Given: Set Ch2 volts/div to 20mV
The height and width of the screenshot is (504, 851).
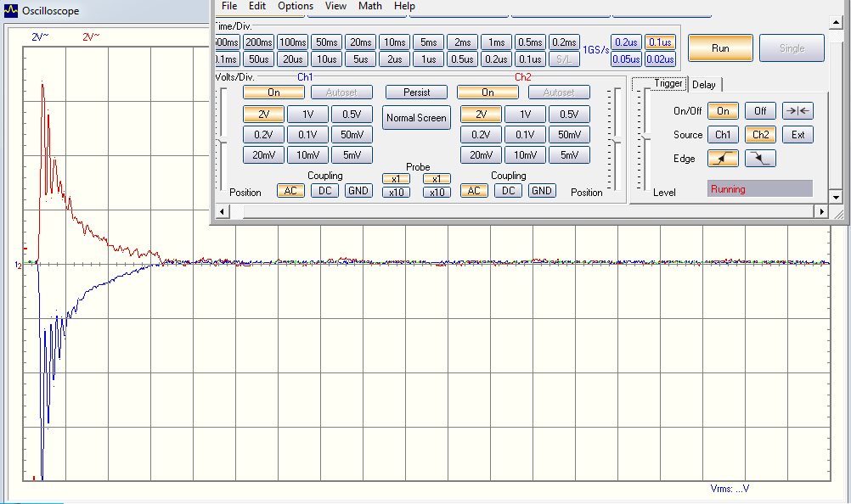Looking at the screenshot, I should [481, 155].
